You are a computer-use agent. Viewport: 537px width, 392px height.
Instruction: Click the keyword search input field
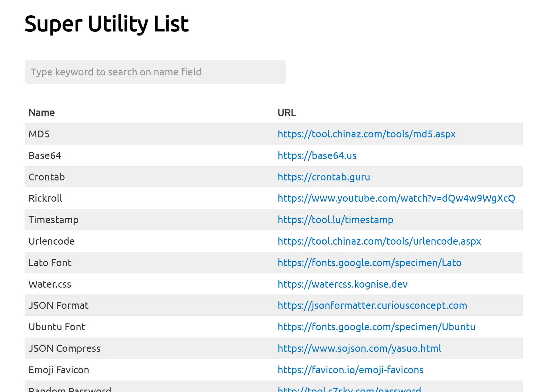tap(155, 72)
